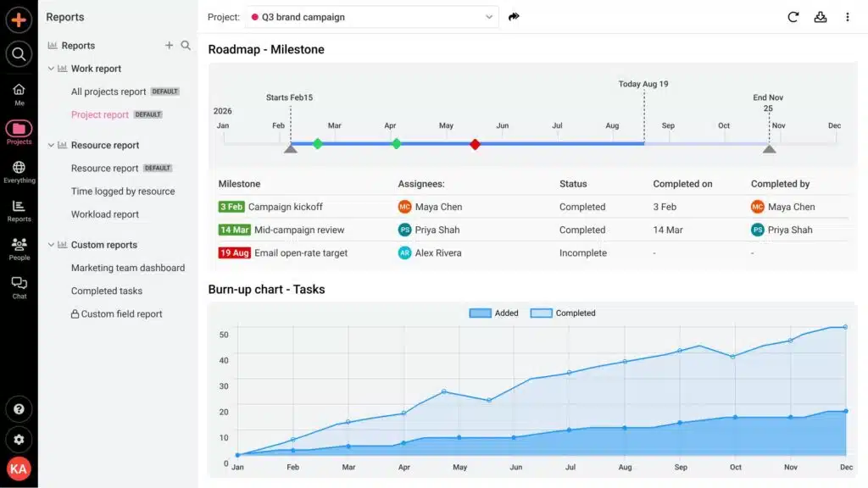Click the 19 Aug red date badge
This screenshot has height=488, width=868.
click(x=234, y=252)
